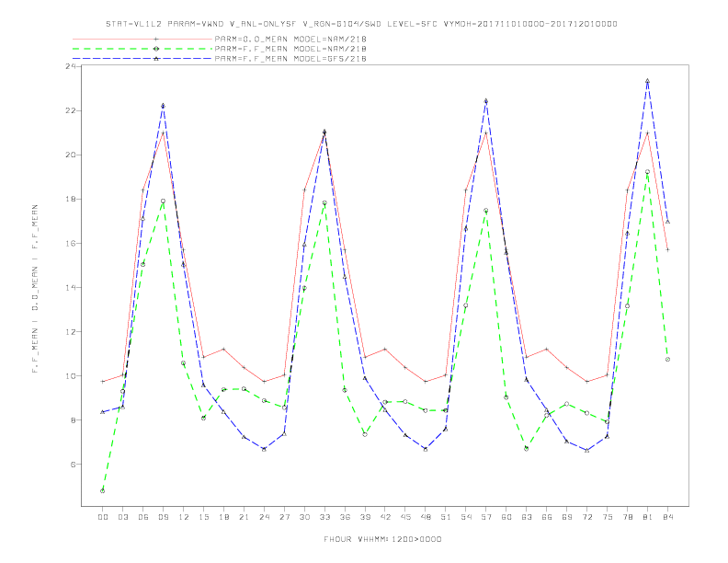Click legend text PARM=F.F_MEAN MODEL=GFS/218
This screenshot has height=563, width=728.
click(x=290, y=59)
